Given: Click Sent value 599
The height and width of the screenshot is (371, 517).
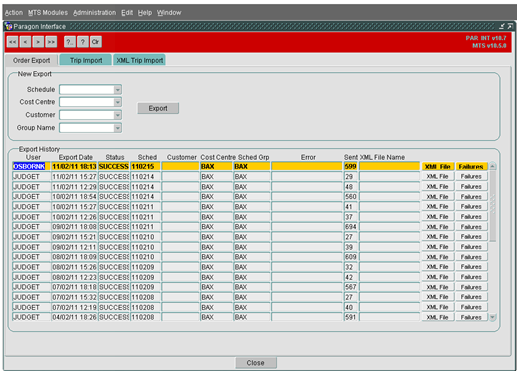Looking at the screenshot, I should pos(350,166).
